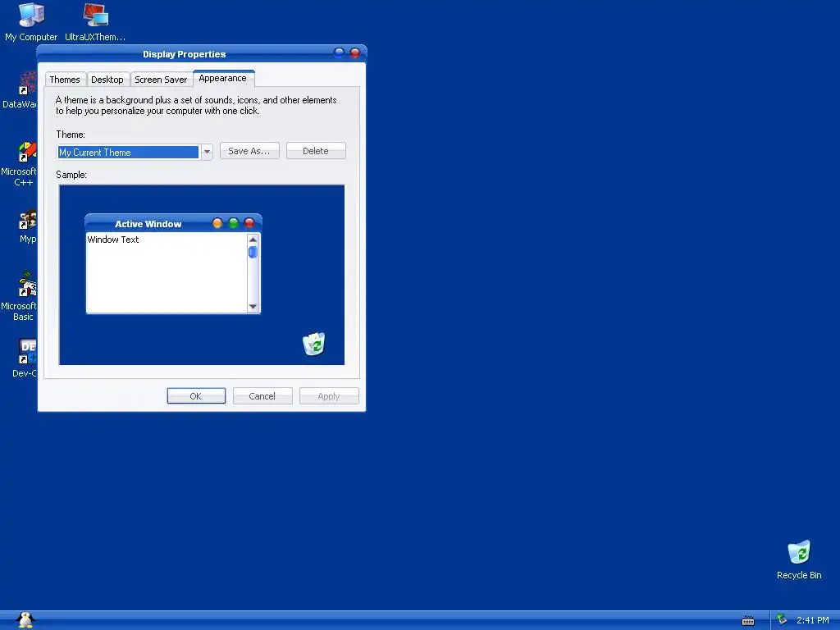Click the penguin start button on taskbar
Image resolution: width=840 pixels, height=630 pixels.
pyautogui.click(x=25, y=620)
